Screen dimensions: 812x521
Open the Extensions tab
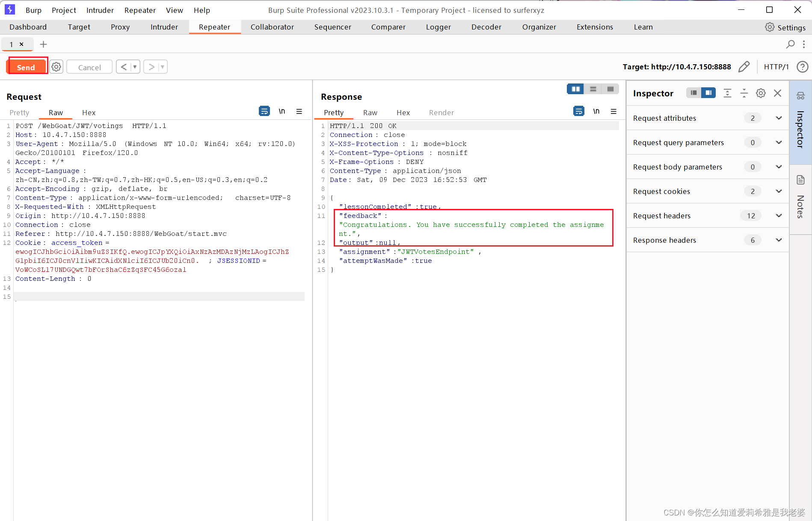tap(595, 27)
